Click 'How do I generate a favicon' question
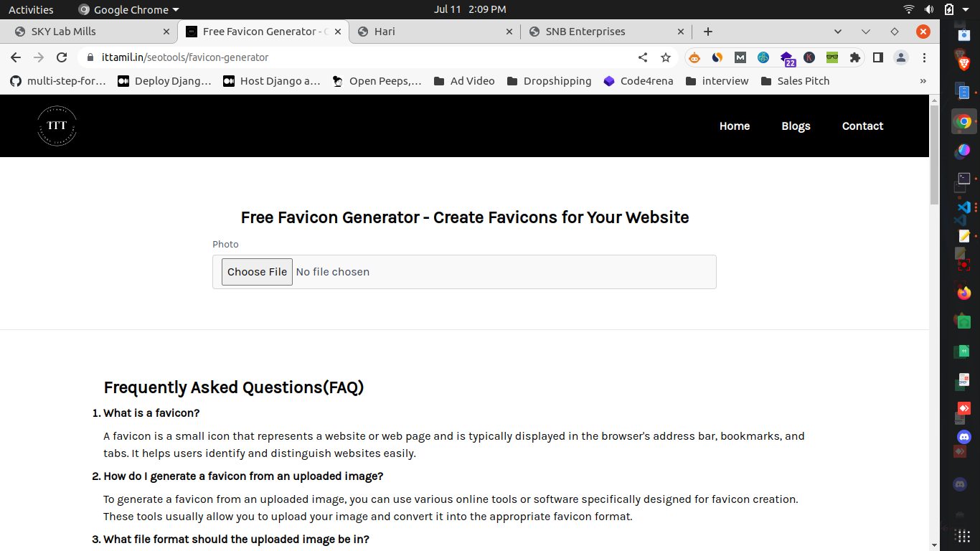This screenshot has width=980, height=551. [243, 476]
